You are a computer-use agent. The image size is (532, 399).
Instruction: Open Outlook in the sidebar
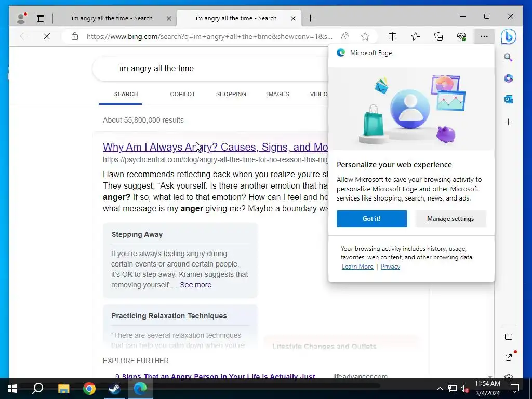[x=508, y=99]
